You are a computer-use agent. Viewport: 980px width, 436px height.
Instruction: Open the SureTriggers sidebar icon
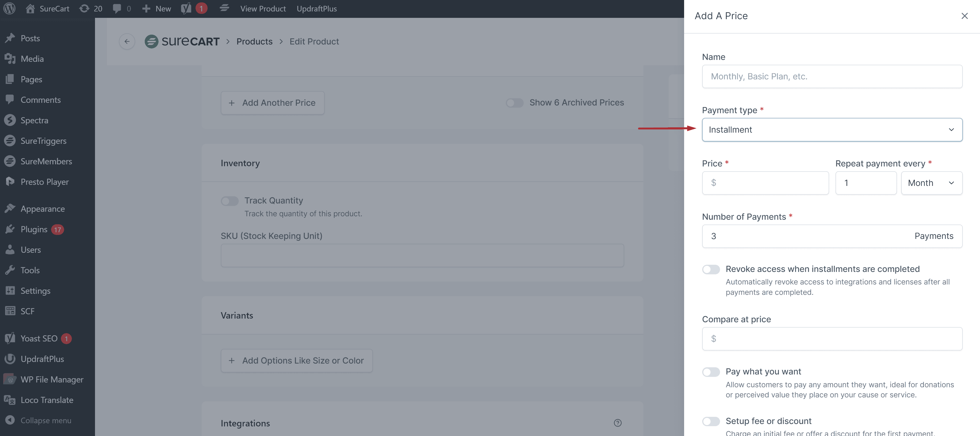[x=10, y=141]
